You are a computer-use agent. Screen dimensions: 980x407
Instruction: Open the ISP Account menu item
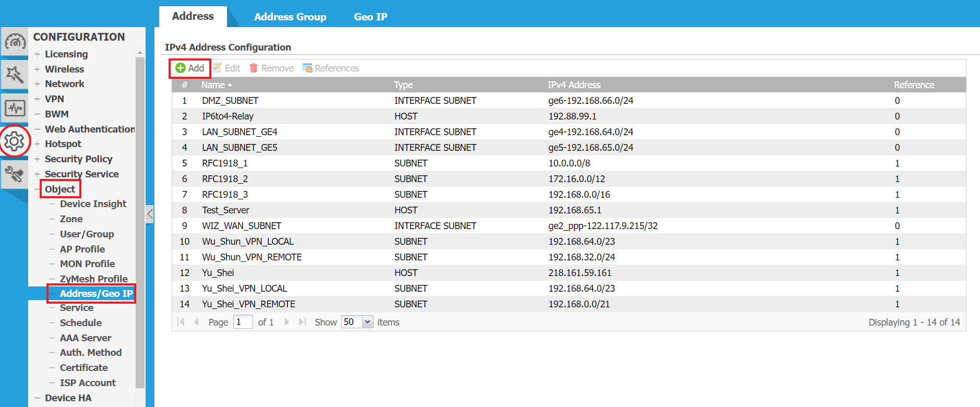tap(88, 383)
